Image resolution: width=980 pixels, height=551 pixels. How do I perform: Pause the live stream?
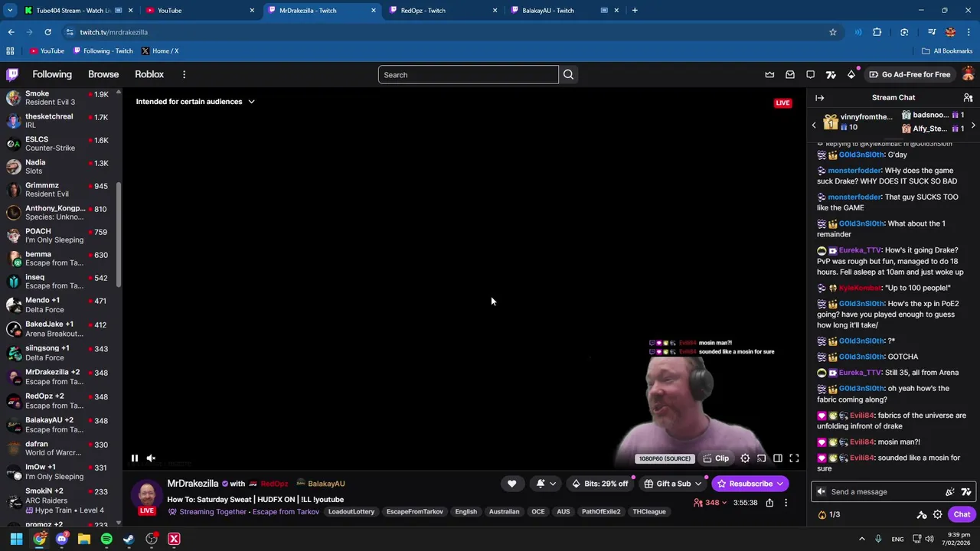pos(135,458)
